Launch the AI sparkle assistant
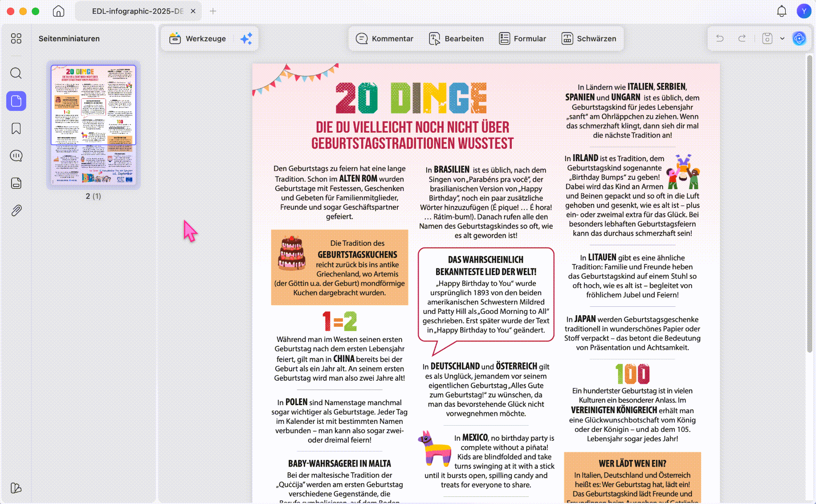This screenshot has width=816, height=504. (x=246, y=39)
